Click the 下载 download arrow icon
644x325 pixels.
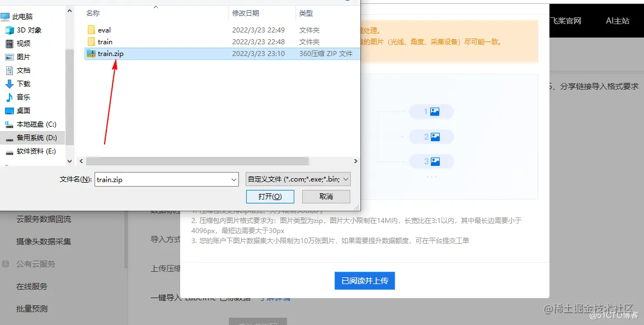(x=9, y=84)
